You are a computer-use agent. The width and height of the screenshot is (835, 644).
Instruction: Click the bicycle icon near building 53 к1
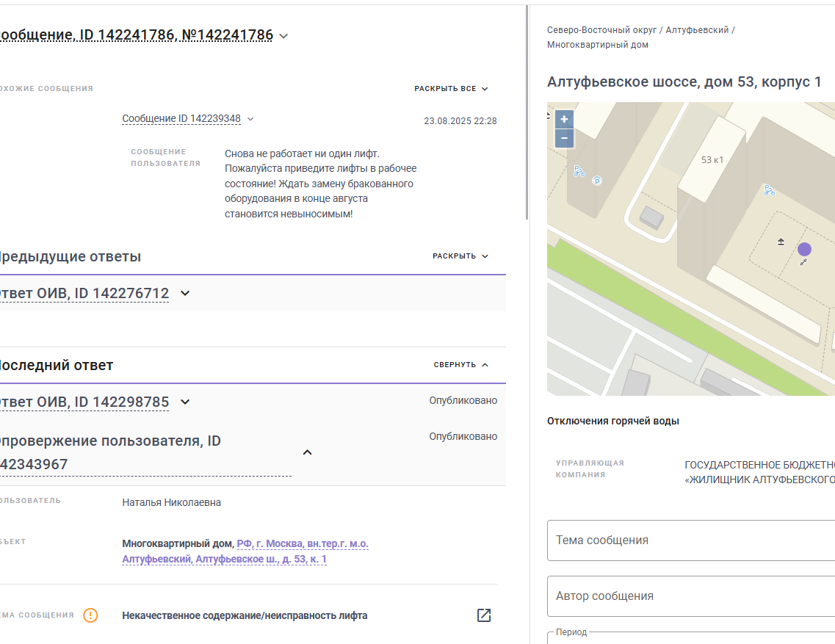tap(769, 190)
